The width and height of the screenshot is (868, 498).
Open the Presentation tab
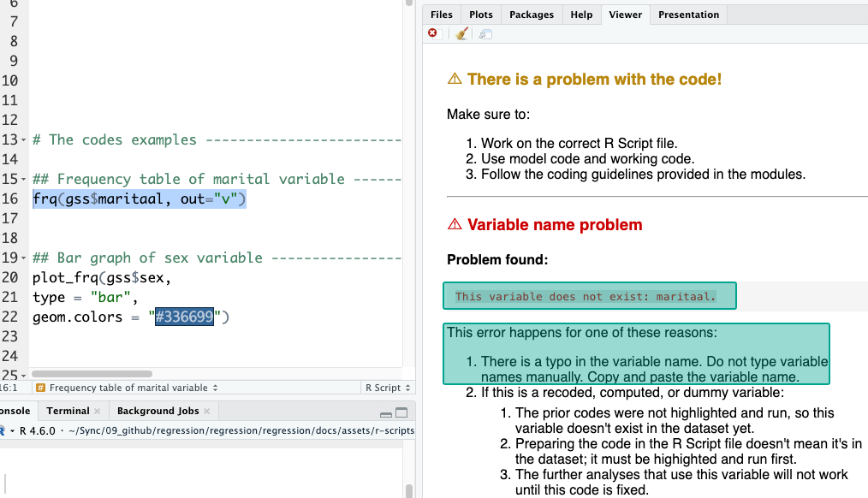tap(688, 15)
